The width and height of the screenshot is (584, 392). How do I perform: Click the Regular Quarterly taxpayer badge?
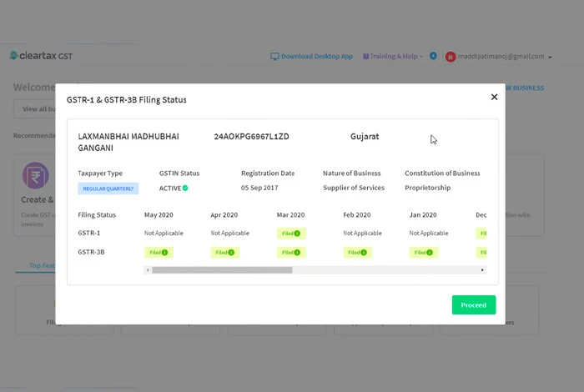point(108,189)
